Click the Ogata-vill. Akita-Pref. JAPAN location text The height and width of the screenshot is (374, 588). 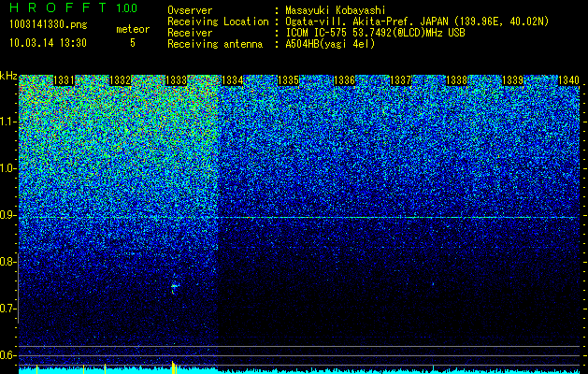[x=417, y=22]
